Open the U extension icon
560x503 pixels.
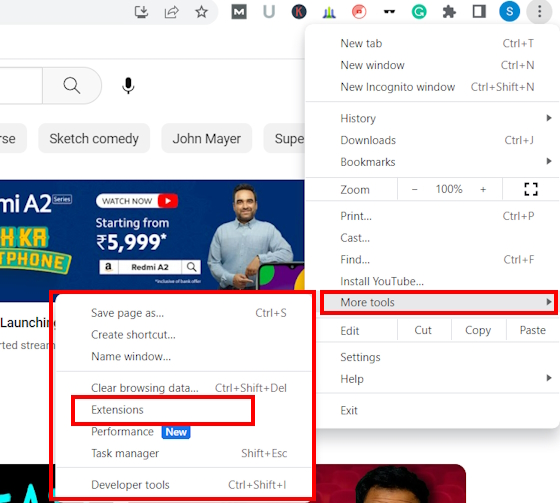pos(269,12)
